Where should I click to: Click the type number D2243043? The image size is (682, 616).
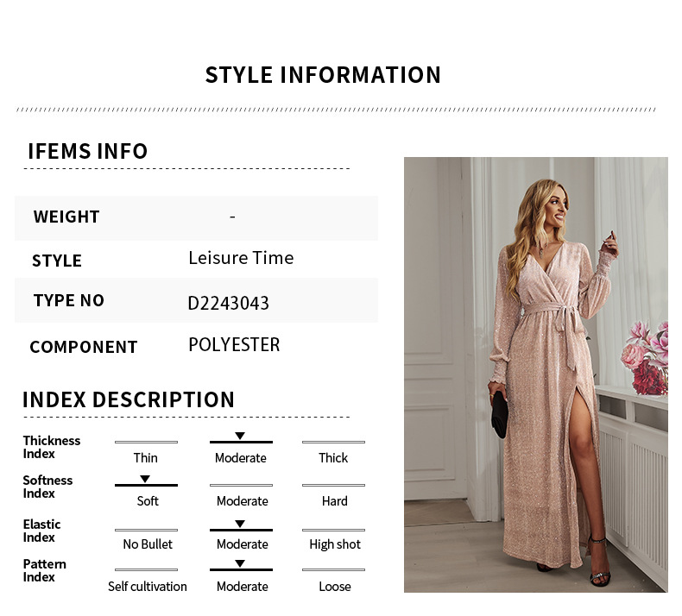(x=229, y=303)
